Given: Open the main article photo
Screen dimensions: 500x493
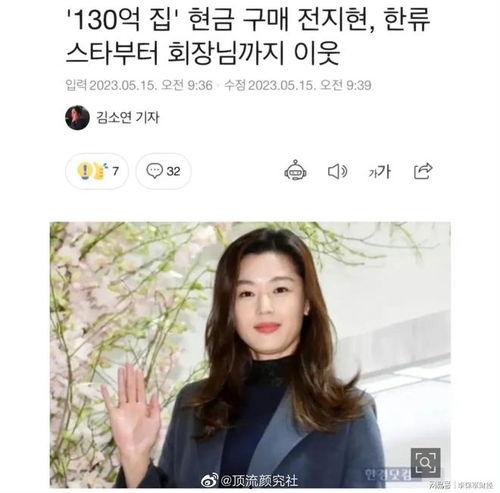Looking at the screenshot, I should coord(250,354).
